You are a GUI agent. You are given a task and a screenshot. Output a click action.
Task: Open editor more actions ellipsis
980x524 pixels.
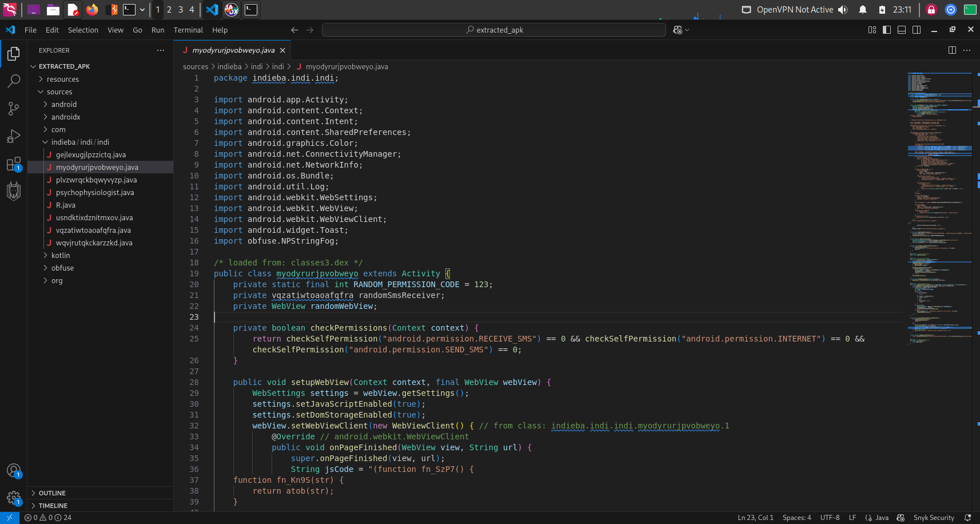coord(967,50)
